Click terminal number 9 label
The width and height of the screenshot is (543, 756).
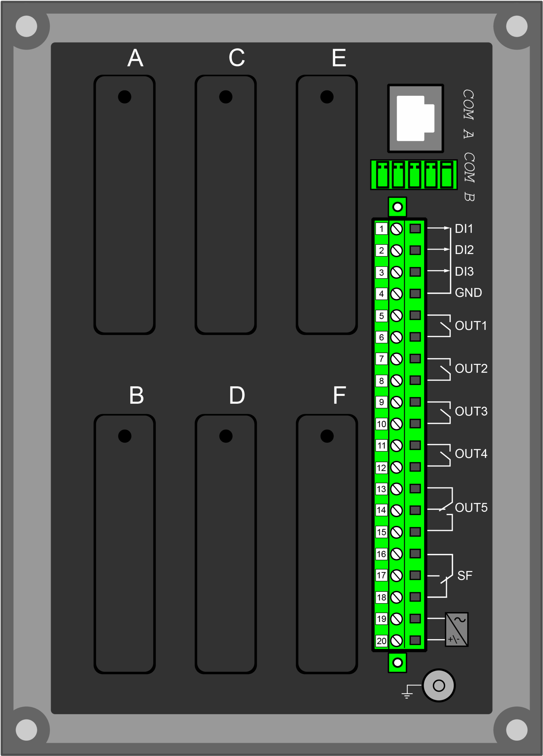coord(381,402)
